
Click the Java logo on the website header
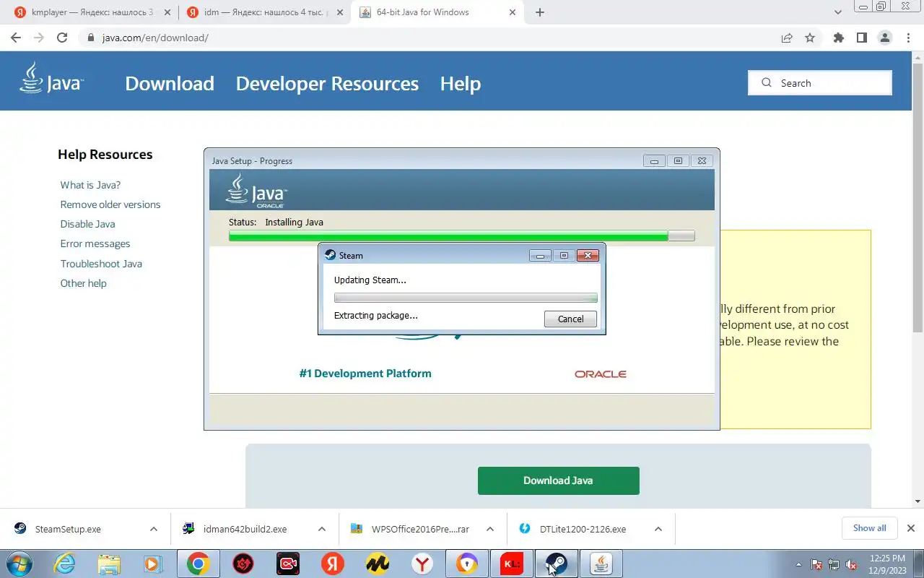point(51,78)
